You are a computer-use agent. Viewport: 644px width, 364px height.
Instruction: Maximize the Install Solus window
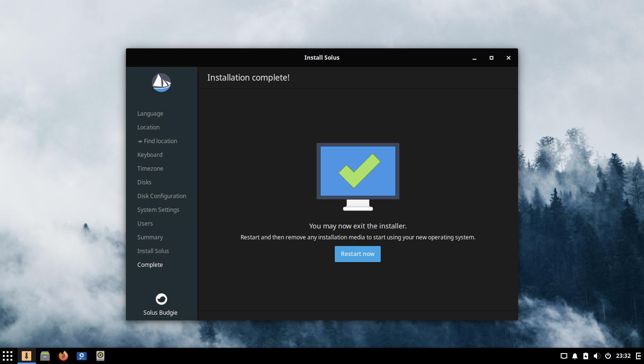492,58
